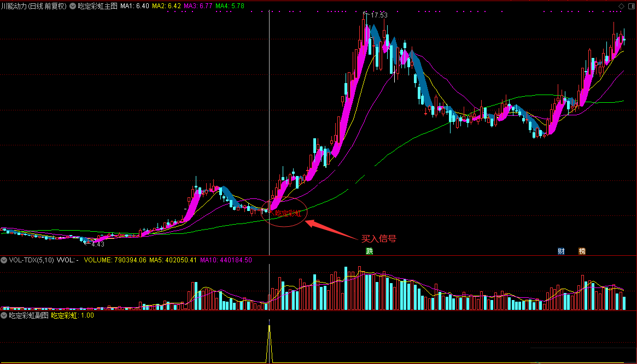Select the green MA4: 5.78 label
The width and height of the screenshot is (637, 364).
point(230,6)
